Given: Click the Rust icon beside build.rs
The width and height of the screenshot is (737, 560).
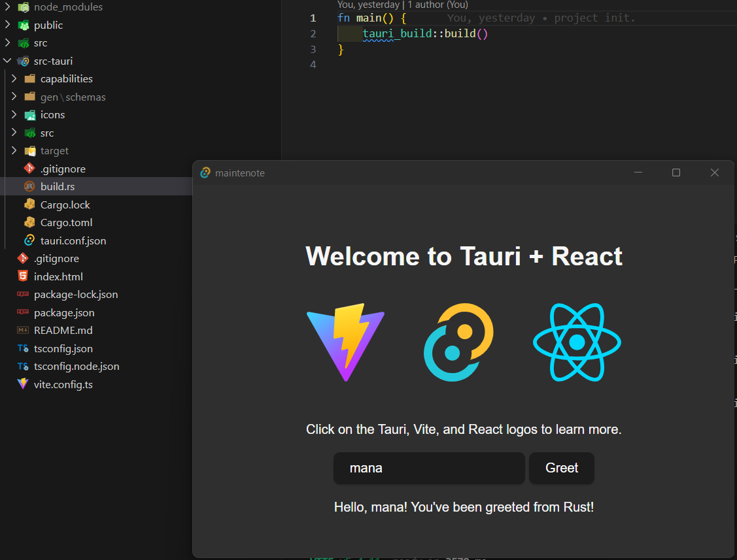Looking at the screenshot, I should coord(29,186).
